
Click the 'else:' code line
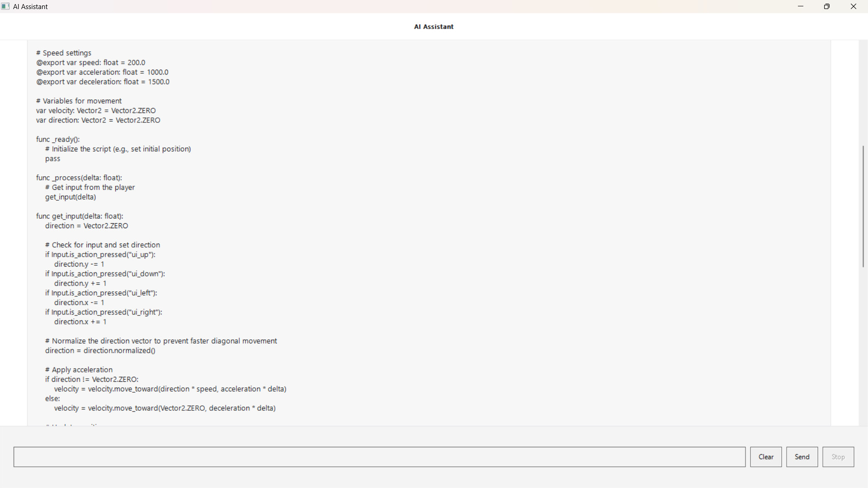(x=52, y=398)
